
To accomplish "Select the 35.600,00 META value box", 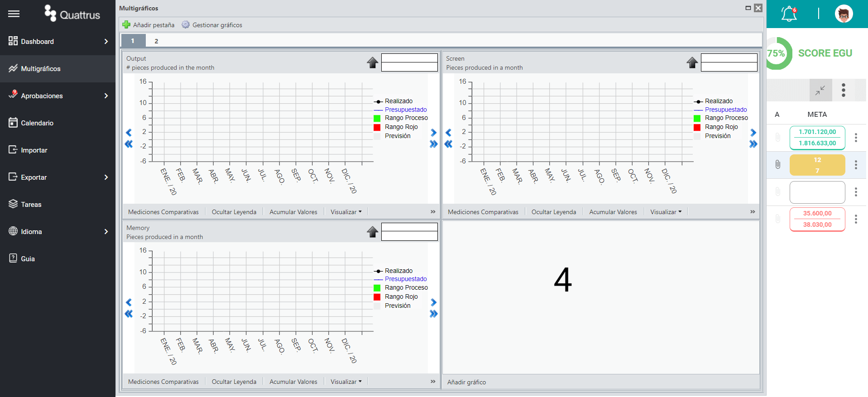I will point(817,219).
